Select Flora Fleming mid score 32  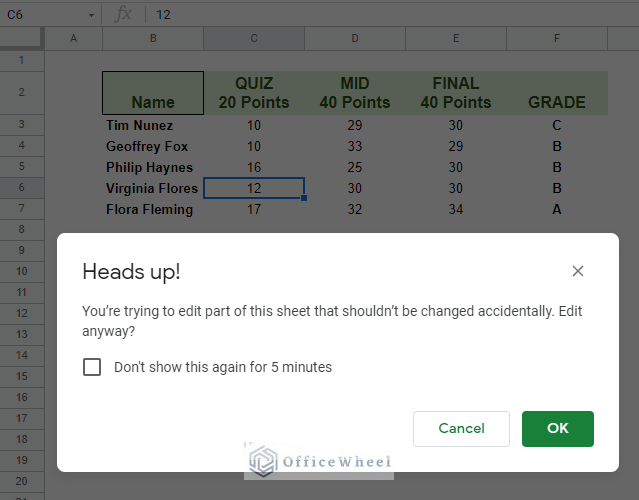click(355, 209)
